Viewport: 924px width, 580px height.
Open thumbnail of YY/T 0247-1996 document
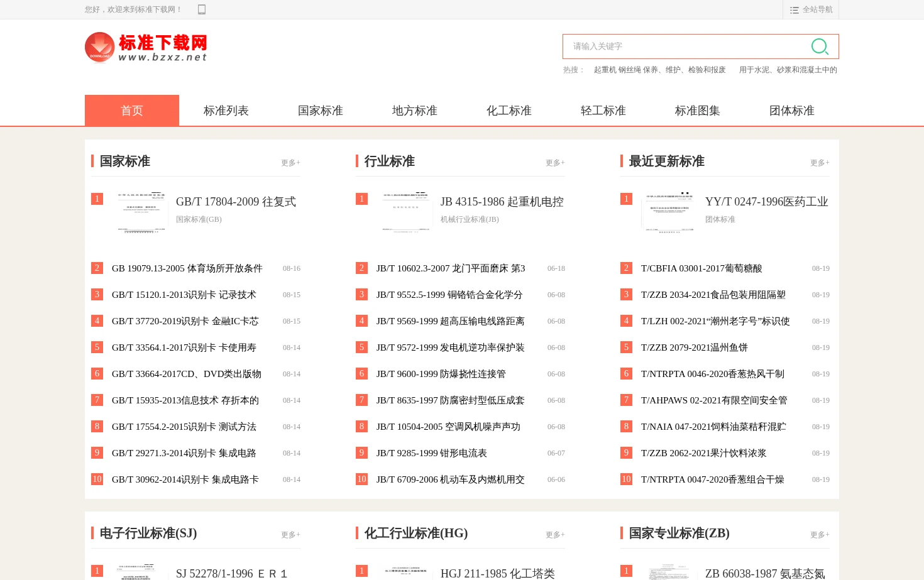(x=671, y=212)
